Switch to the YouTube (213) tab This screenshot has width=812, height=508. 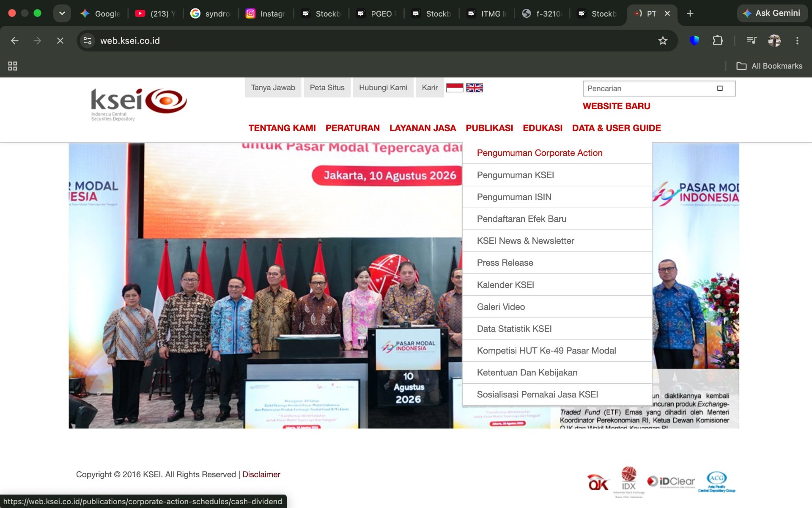156,14
